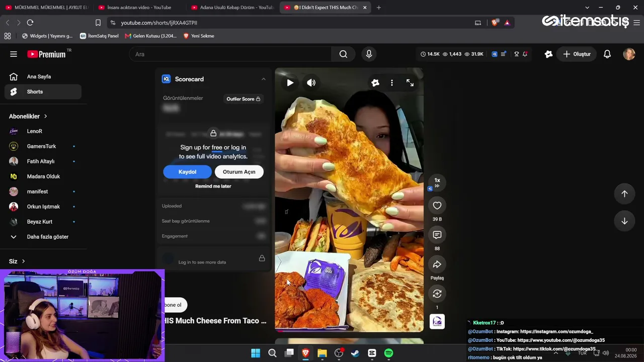Open a new browser tab
This screenshot has height=362, width=644.
pyautogui.click(x=379, y=8)
